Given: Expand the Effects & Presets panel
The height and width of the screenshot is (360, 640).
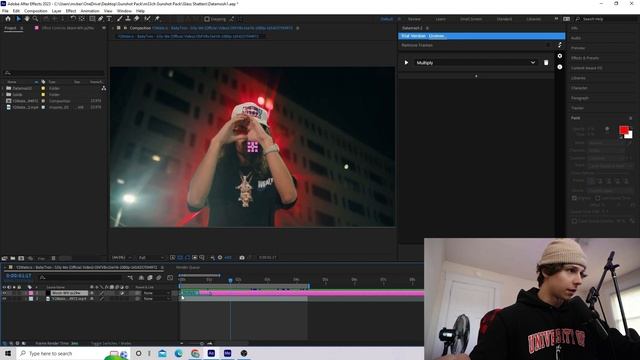Looking at the screenshot, I should tap(585, 58).
